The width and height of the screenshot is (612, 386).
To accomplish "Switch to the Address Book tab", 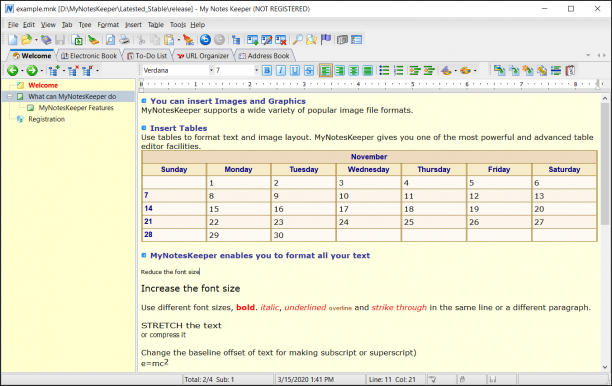I will click(264, 56).
